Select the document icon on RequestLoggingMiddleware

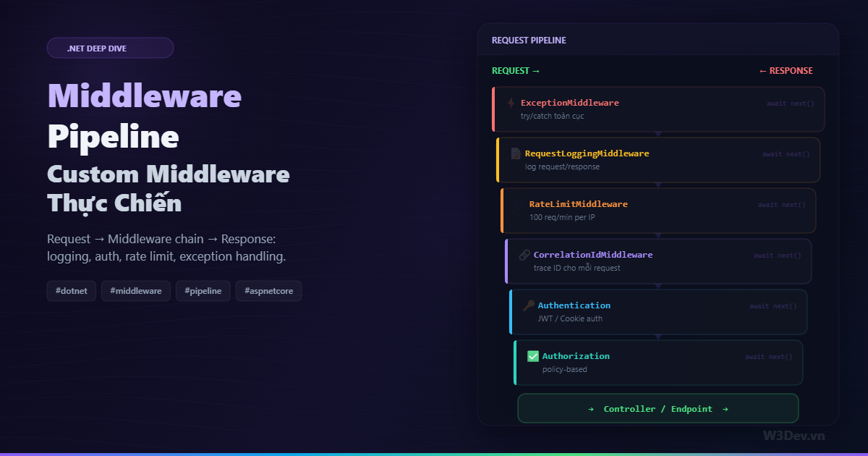517,153
